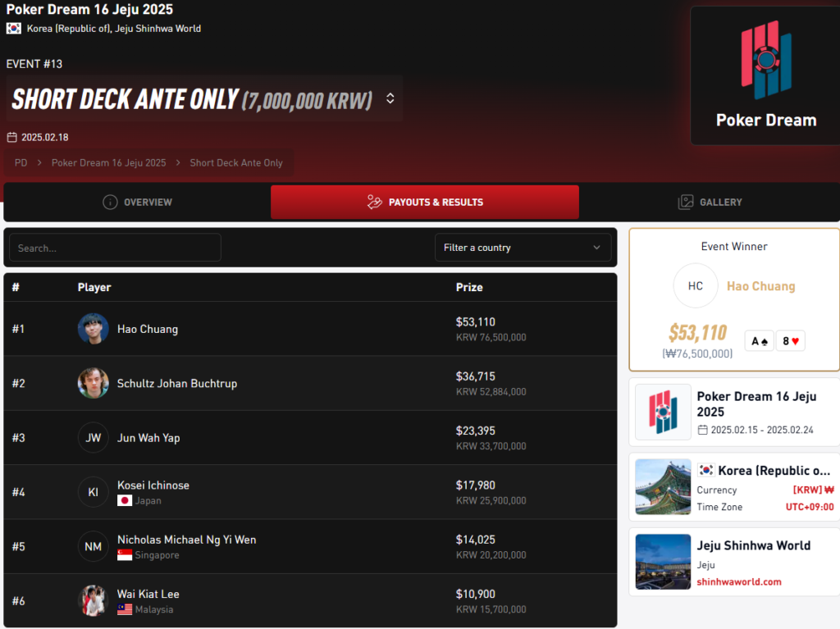This screenshot has width=840, height=629.
Task: Open the Filter a country dropdown
Action: click(x=523, y=248)
